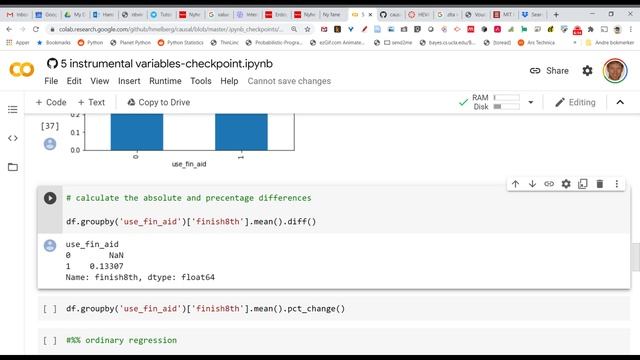The height and width of the screenshot is (360, 640).
Task: Open the table of contents sidebar
Action: pyautogui.click(x=13, y=109)
